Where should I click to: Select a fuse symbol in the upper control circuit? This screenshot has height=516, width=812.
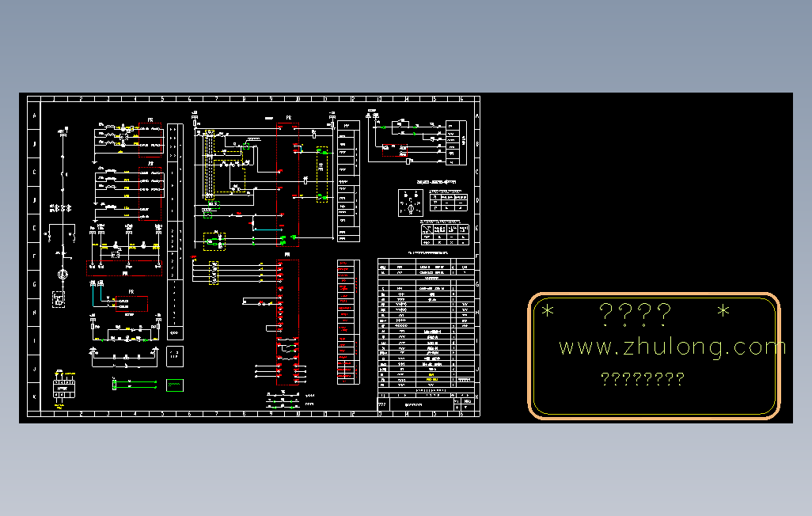coord(110,127)
